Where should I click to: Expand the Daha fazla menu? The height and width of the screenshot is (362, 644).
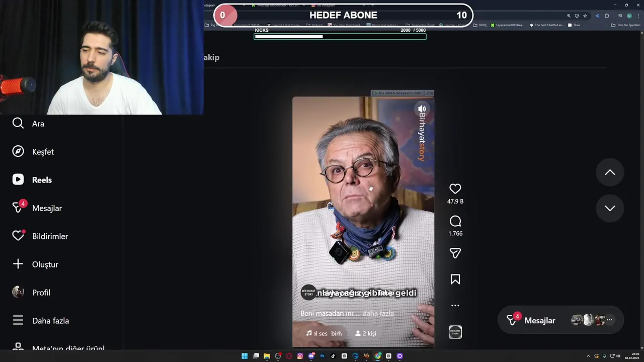click(40, 321)
